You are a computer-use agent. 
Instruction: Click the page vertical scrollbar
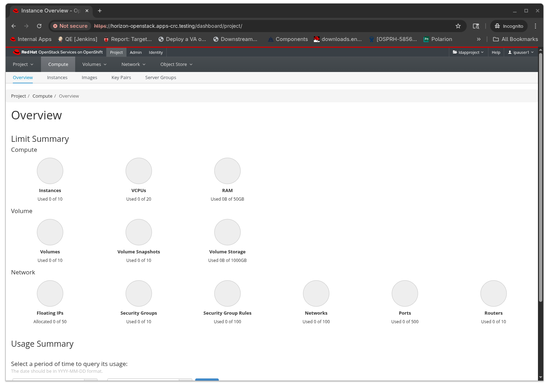[x=540, y=177]
